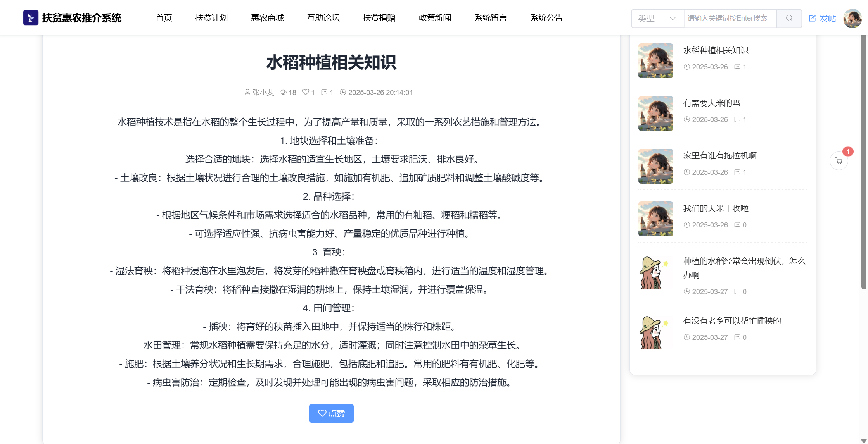
Task: Open post 家里有谁有拖拉机啊
Action: click(x=719, y=156)
